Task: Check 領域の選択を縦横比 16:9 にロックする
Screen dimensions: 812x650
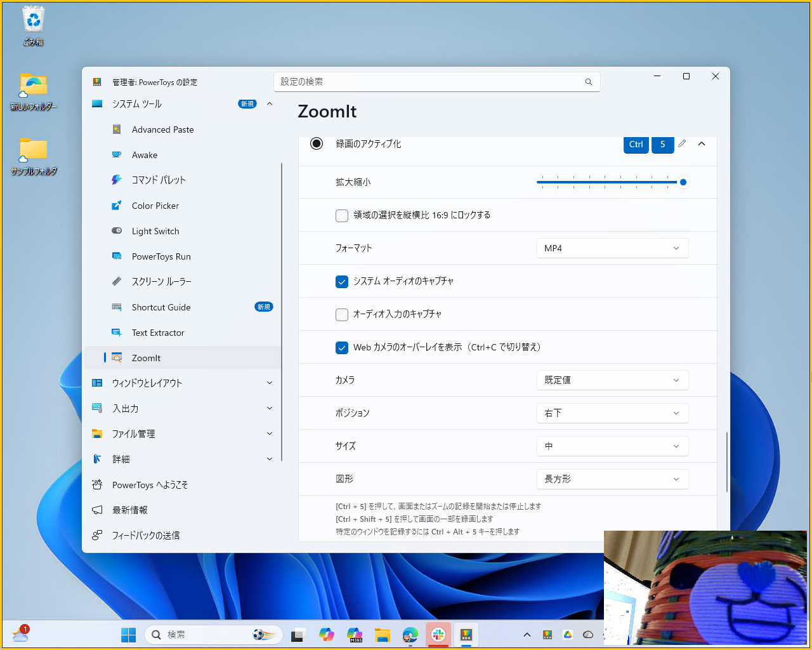Action: (x=342, y=216)
